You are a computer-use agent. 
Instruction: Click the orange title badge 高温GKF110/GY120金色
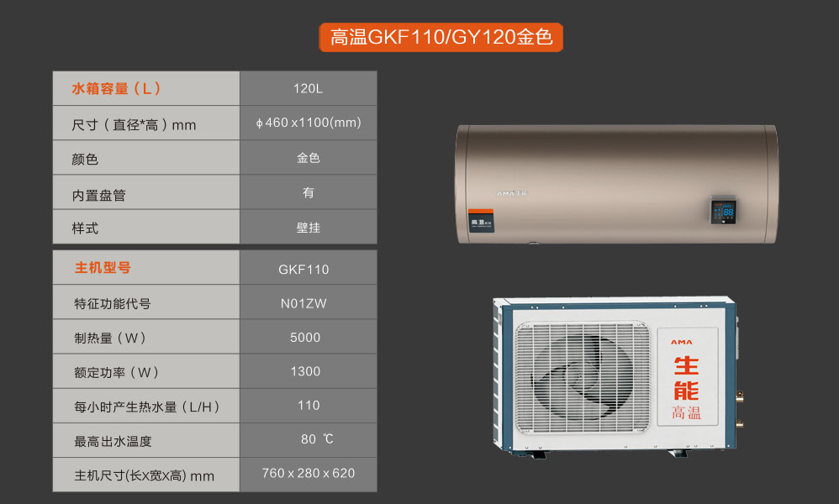coord(441,38)
